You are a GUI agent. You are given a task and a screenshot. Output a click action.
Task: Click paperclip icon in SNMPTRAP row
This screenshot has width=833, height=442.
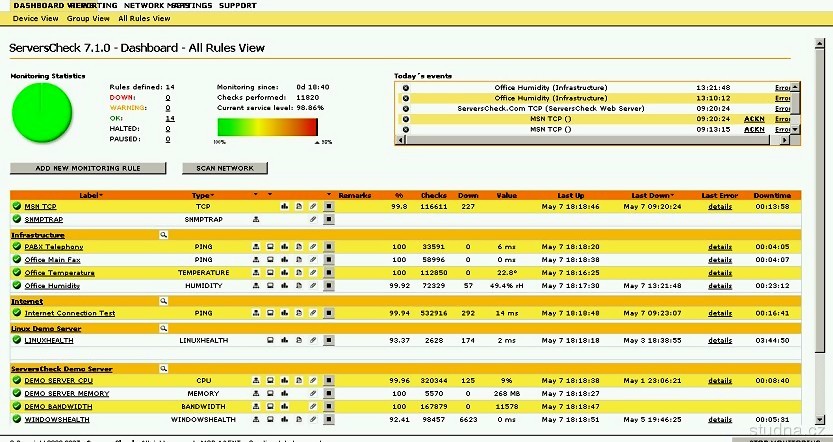313,219
